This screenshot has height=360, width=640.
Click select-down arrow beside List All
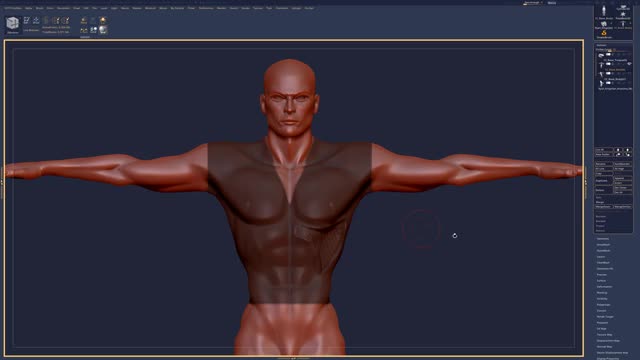[628, 150]
